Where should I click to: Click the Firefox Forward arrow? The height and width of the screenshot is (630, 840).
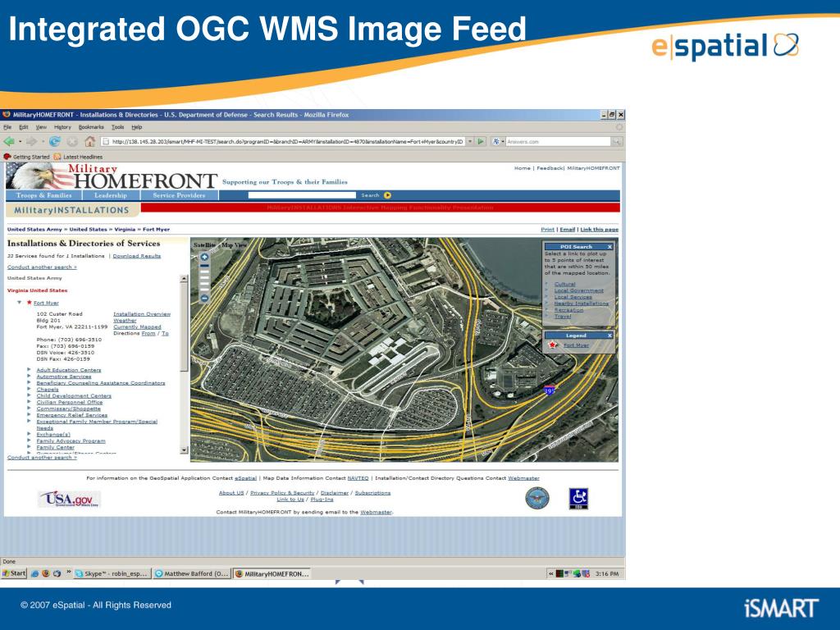(x=32, y=141)
